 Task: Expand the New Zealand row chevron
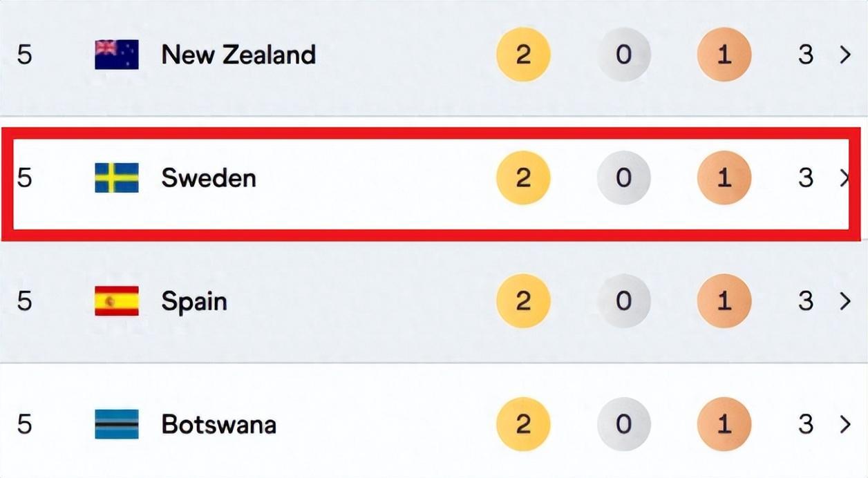coord(845,55)
